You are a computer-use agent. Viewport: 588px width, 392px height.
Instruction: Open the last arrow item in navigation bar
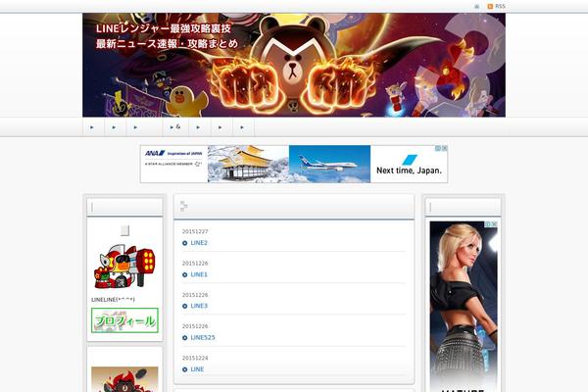pyautogui.click(x=243, y=127)
